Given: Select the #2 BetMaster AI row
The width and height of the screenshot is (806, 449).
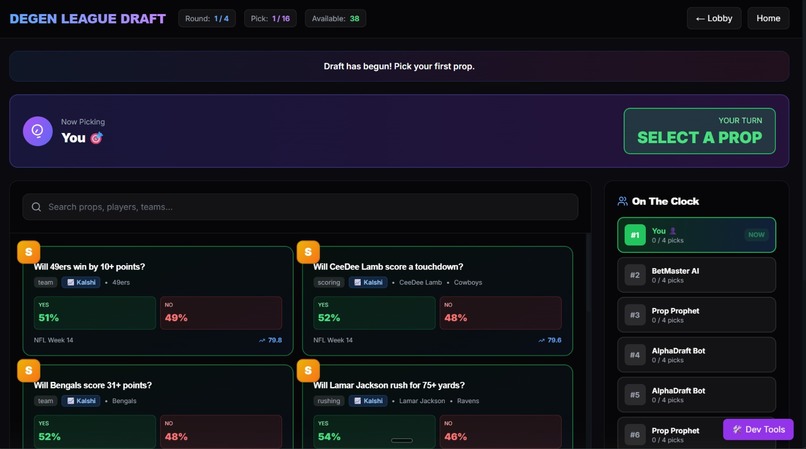Looking at the screenshot, I should [x=697, y=275].
